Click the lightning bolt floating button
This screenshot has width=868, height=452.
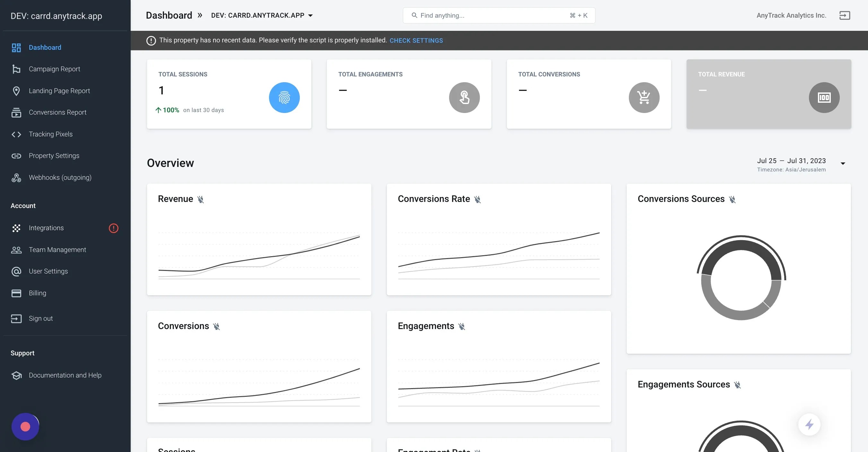click(x=809, y=424)
